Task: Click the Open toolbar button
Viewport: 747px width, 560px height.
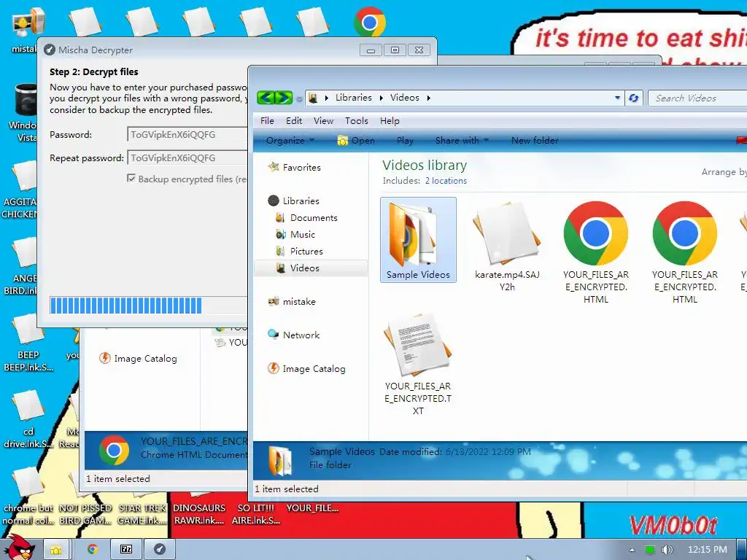Action: 356,141
